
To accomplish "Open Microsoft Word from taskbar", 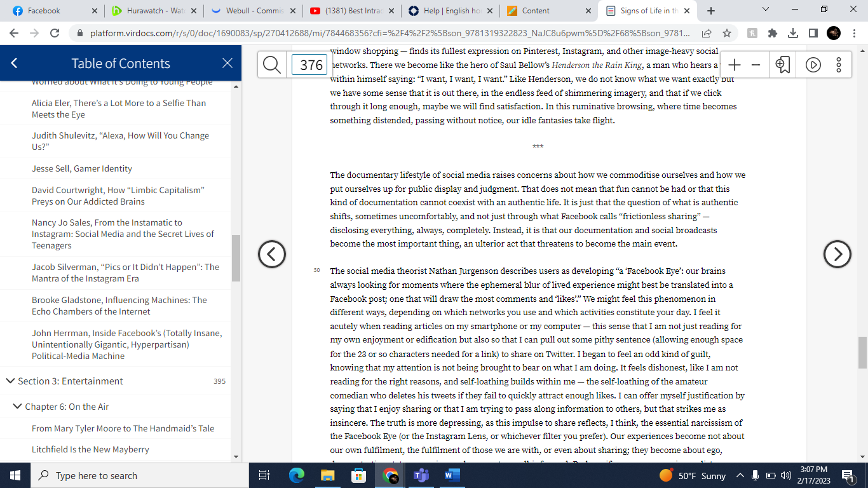I will pos(452,475).
